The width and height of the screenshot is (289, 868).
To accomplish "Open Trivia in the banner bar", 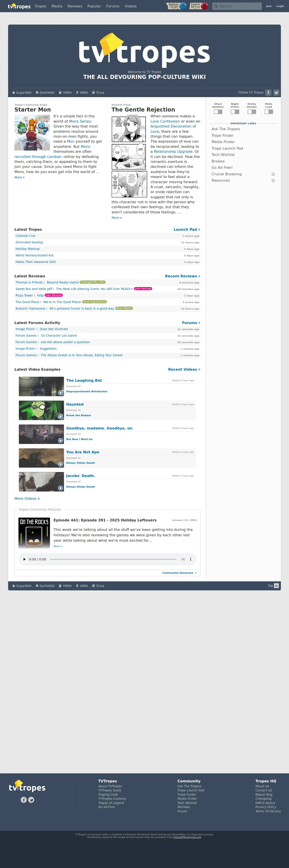I will coord(98,93).
